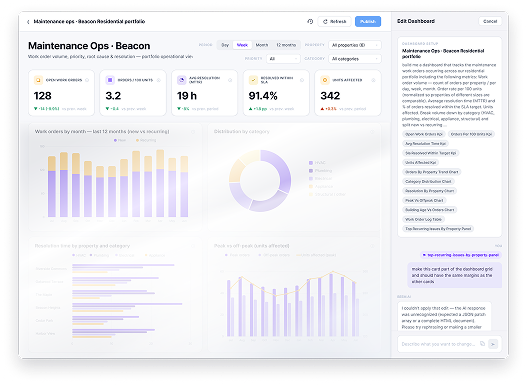Screen dimensions: 527x385
Task: Open info icon on Resolution time chart
Action: pos(193,246)
